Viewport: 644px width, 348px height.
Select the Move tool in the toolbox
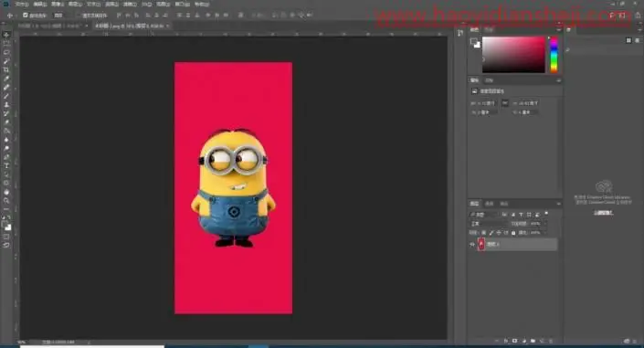6,35
